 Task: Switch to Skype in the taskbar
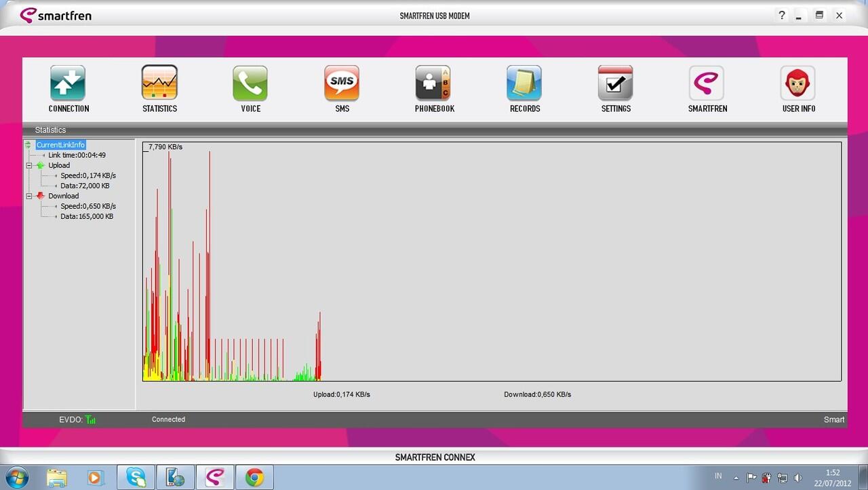[136, 477]
